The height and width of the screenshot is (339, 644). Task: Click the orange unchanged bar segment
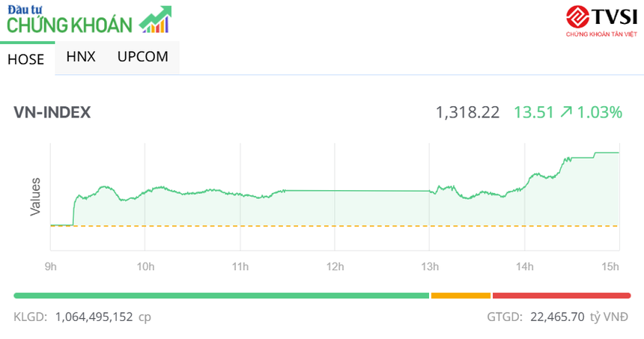[461, 296]
